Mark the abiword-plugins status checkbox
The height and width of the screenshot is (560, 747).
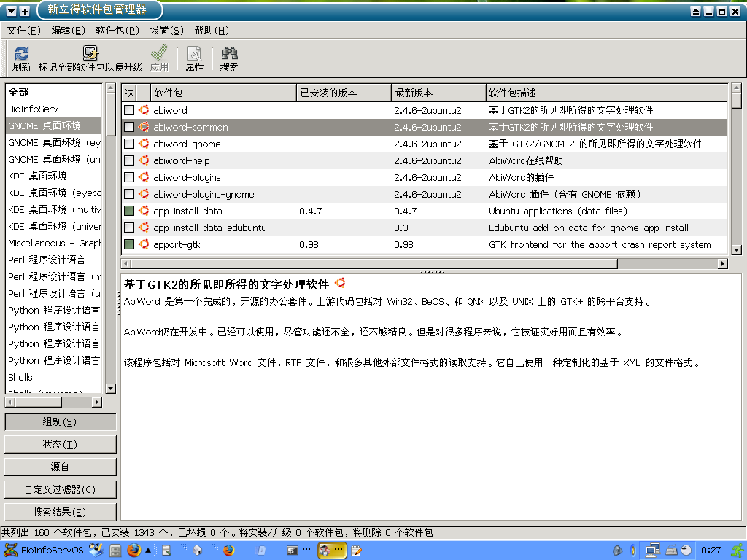tap(129, 177)
